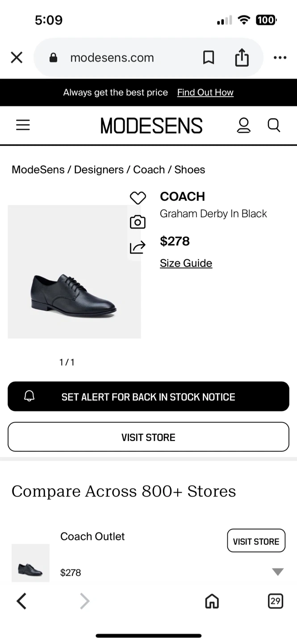Follow the Find Out How link

click(x=205, y=93)
